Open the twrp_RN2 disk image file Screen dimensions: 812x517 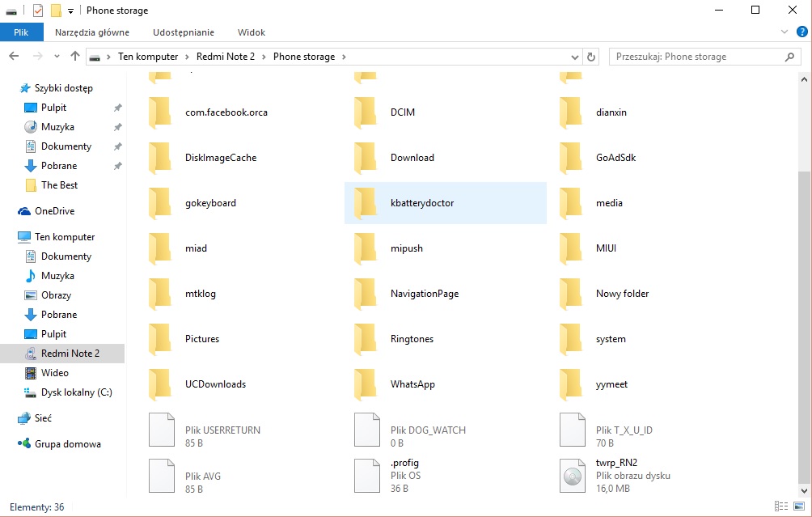(x=573, y=476)
